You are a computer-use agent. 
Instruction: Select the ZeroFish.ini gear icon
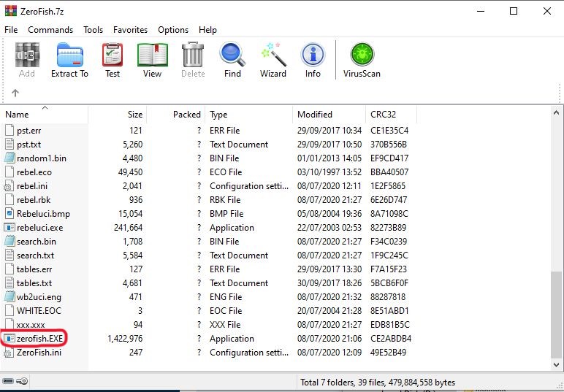pyautogui.click(x=9, y=353)
